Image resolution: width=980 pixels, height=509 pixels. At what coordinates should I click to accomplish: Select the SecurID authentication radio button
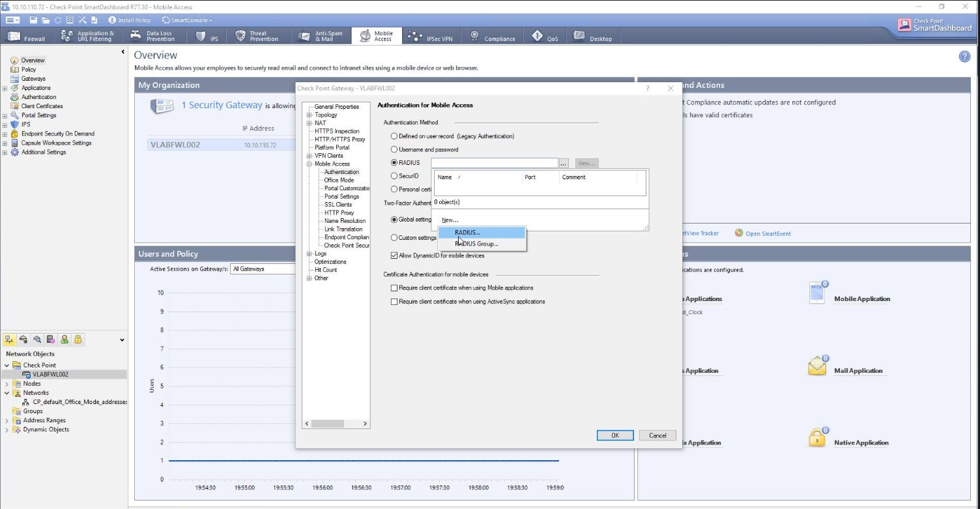[394, 176]
